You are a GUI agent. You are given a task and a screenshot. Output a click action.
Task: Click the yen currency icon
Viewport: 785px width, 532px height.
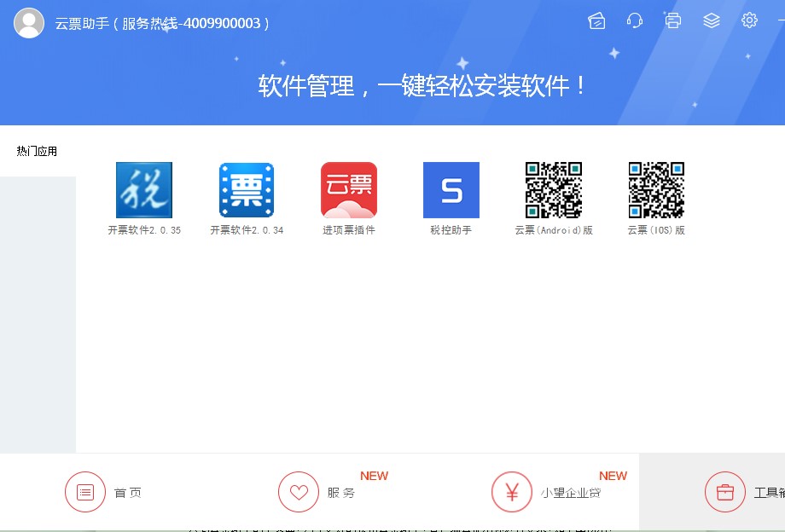(512, 492)
